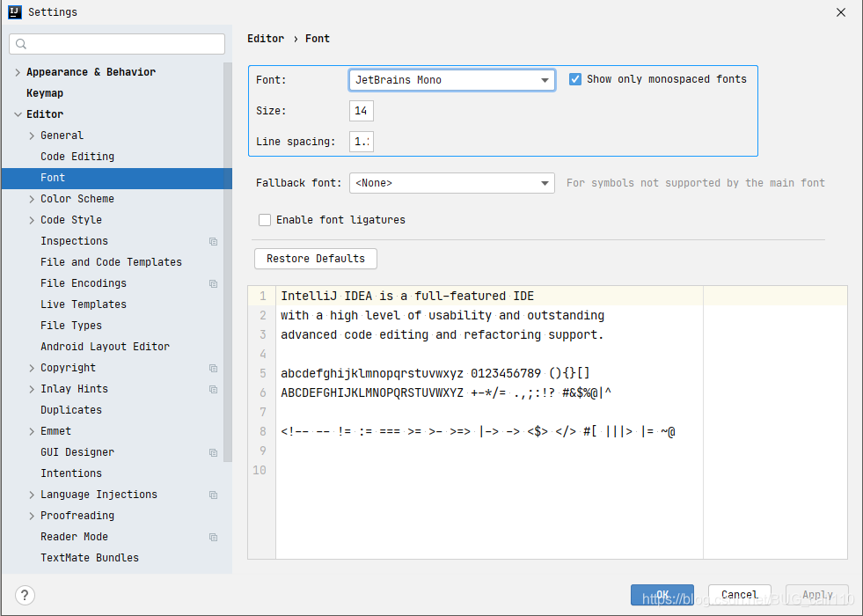Click the Size input field
This screenshot has width=863, height=616.
(362, 110)
